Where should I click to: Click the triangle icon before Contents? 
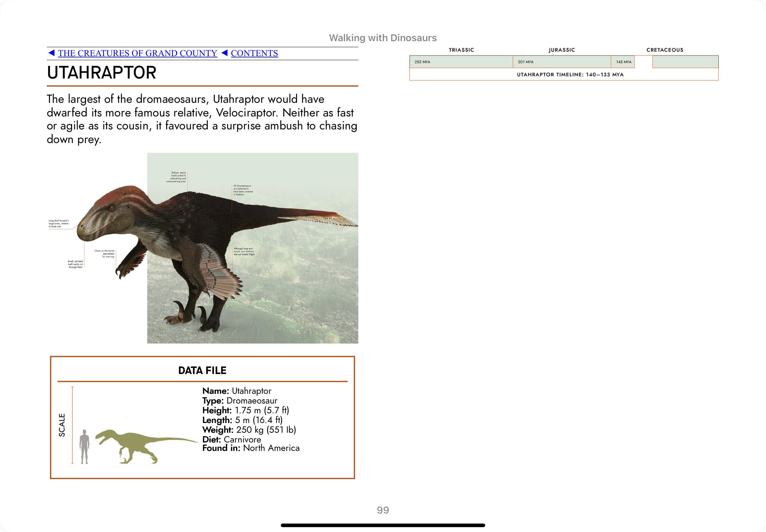[x=225, y=53]
